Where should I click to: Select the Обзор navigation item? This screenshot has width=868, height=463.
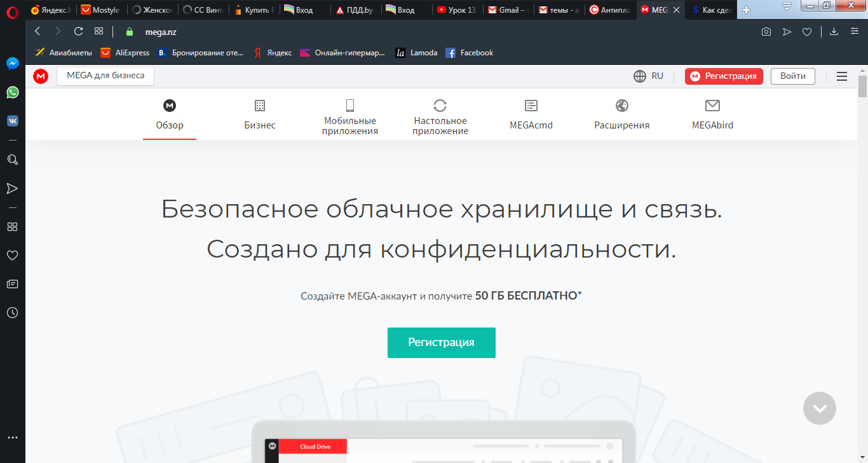pyautogui.click(x=170, y=115)
